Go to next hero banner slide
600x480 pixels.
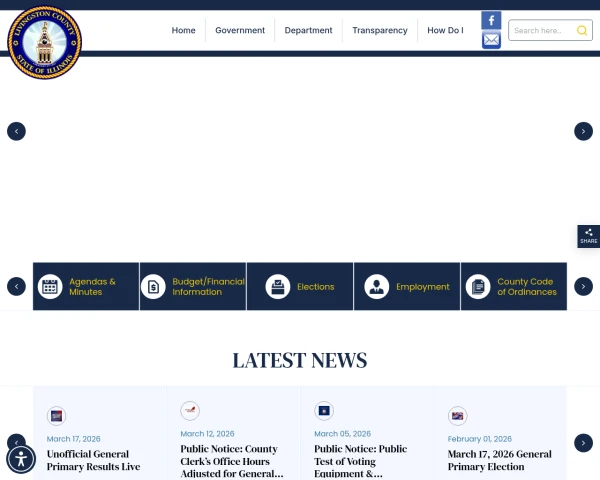point(584,131)
